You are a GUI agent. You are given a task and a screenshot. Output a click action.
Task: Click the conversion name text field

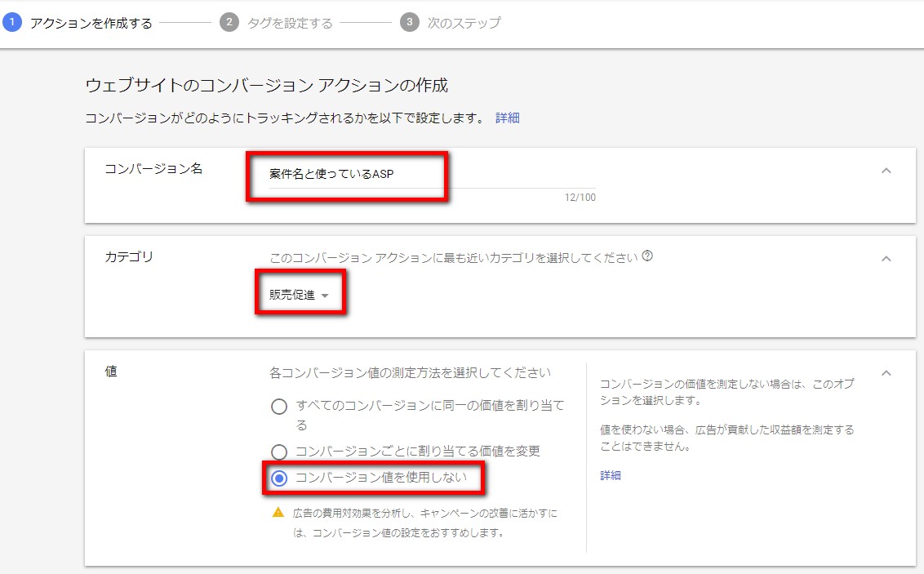pos(410,174)
